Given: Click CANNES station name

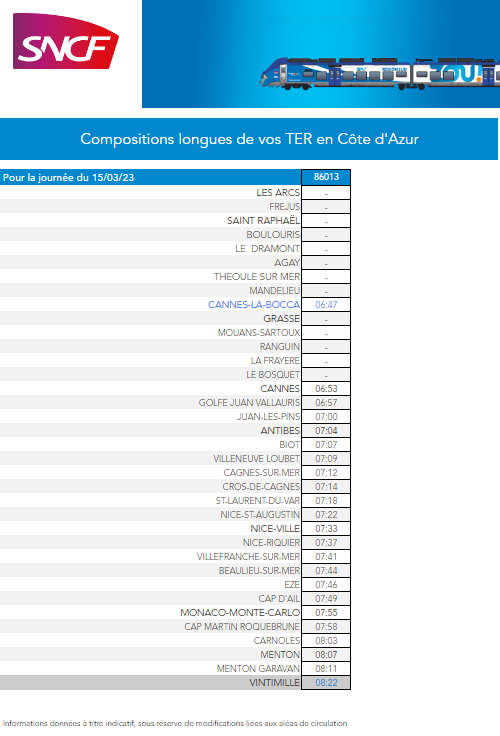Looking at the screenshot, I should [280, 389].
